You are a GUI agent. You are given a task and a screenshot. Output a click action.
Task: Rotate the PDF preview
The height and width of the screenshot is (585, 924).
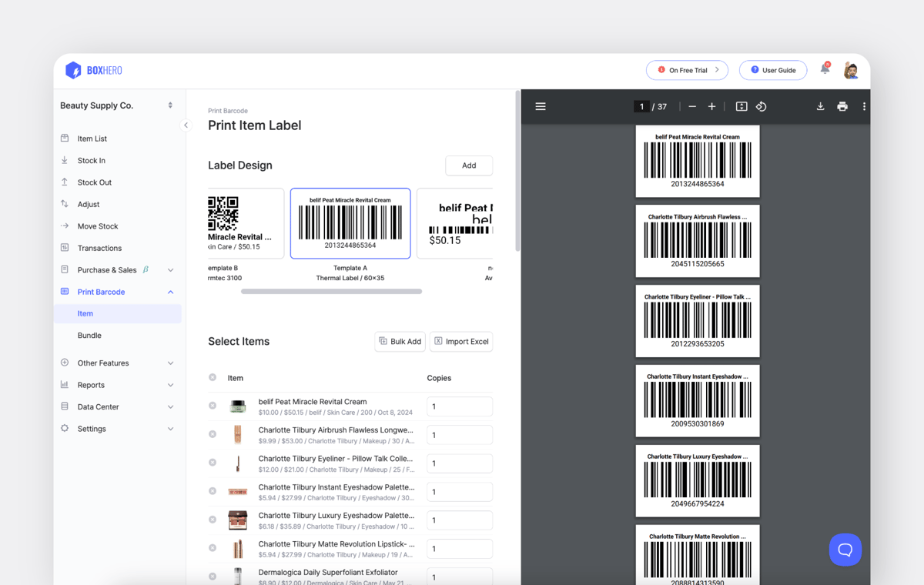tap(761, 106)
